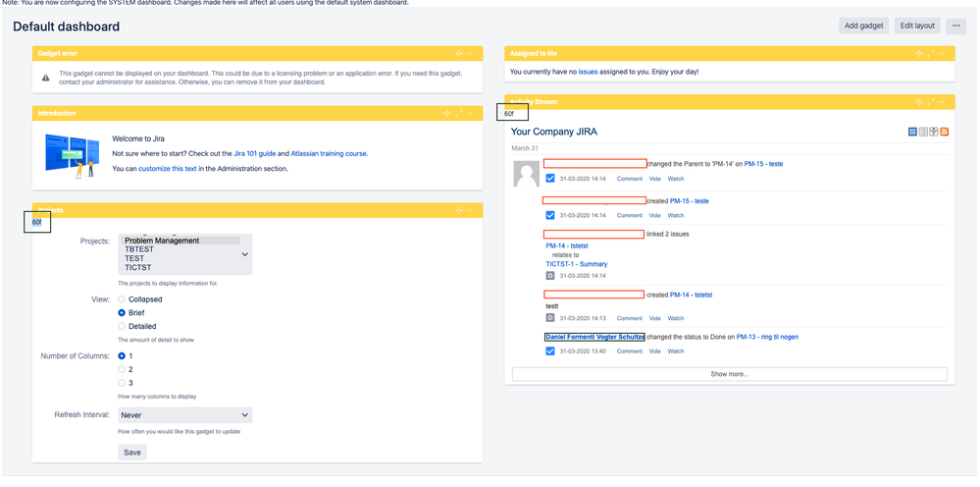
Task: Select the Brief view radio button
Action: pos(122,312)
